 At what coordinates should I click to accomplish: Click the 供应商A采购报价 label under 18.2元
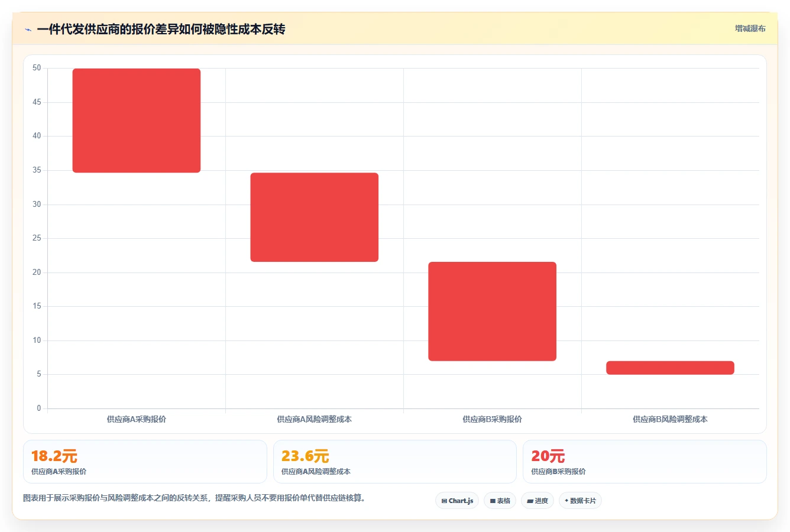click(59, 472)
